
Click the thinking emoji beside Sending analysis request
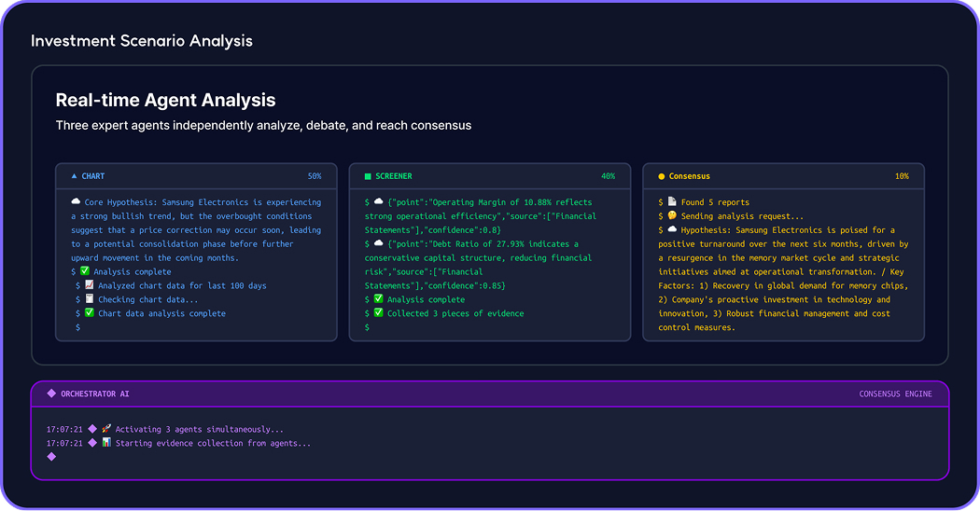[672, 216]
